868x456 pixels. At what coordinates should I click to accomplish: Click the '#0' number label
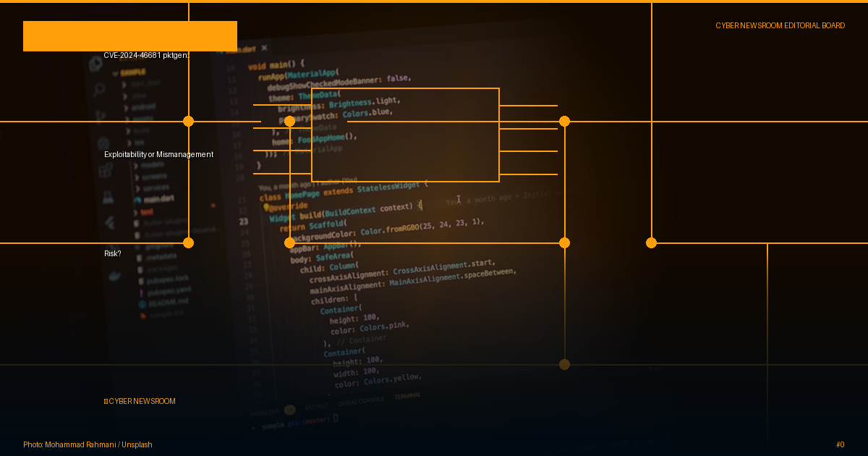tap(841, 444)
